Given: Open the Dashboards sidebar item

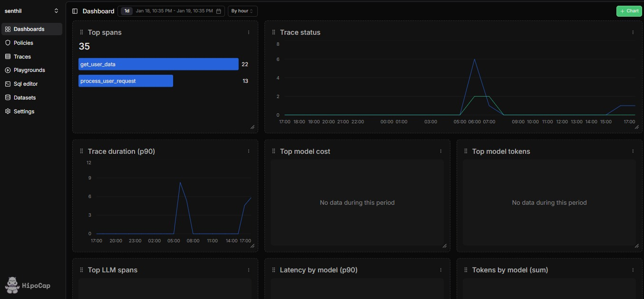Looking at the screenshot, I should 31,29.
